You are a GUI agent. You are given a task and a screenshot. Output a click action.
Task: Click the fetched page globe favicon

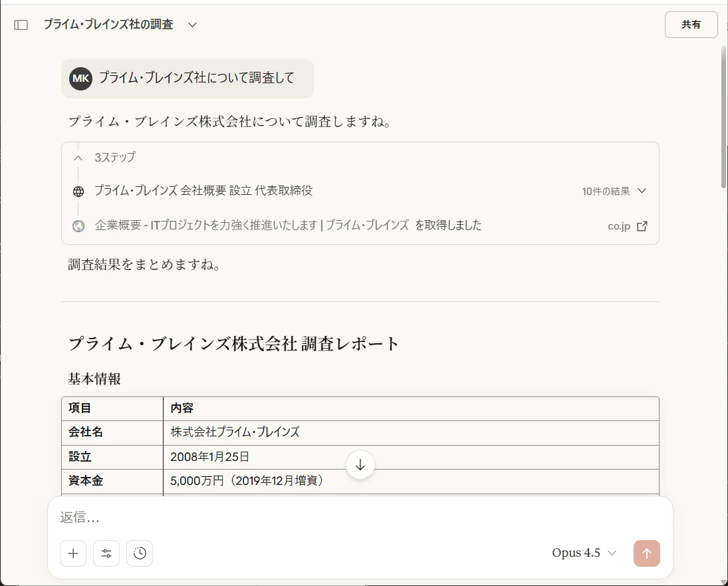78,226
